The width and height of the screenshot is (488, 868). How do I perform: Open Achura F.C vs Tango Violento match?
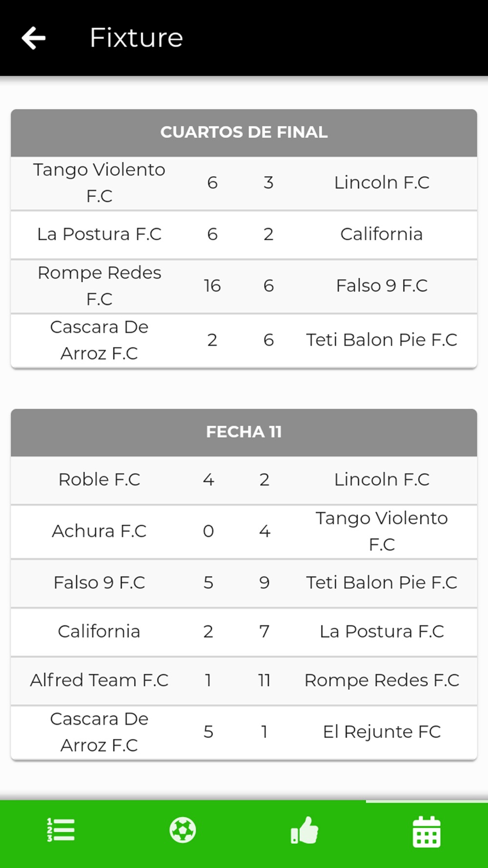(x=244, y=531)
